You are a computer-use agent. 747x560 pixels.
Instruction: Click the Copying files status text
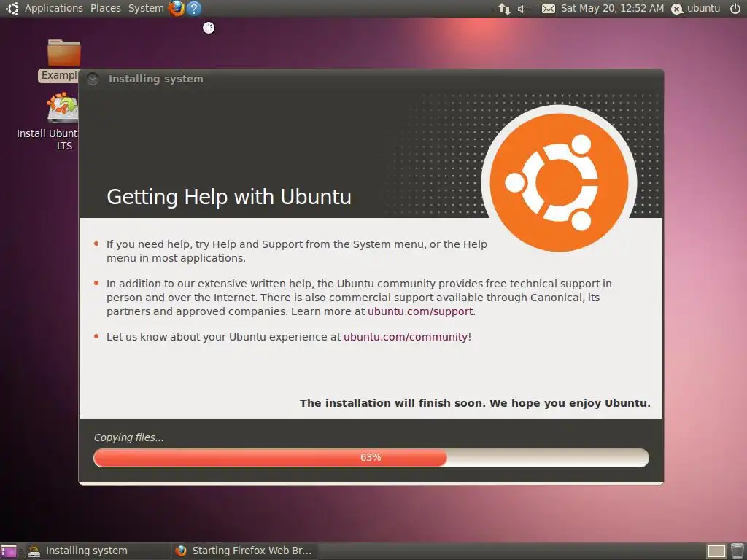point(128,437)
